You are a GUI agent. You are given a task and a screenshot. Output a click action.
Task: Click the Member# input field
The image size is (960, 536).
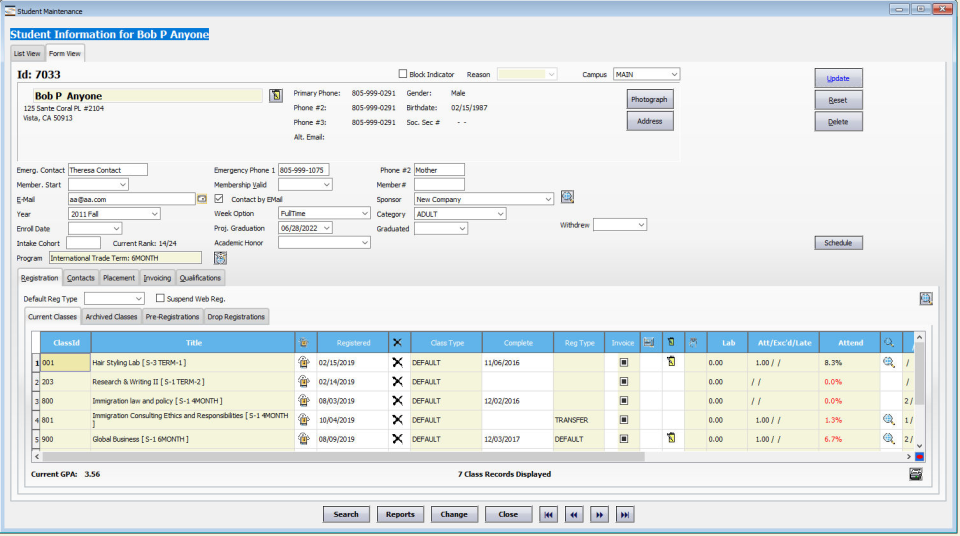click(439, 184)
